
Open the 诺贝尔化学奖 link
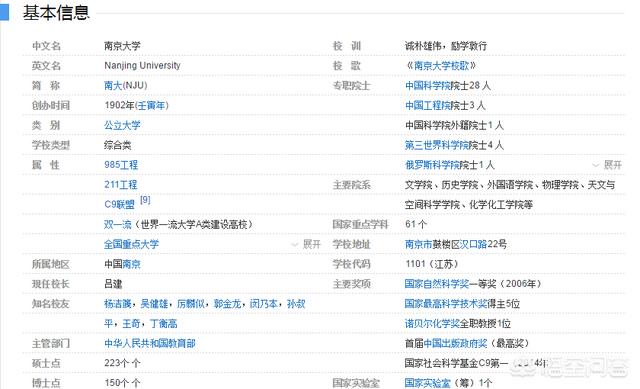tap(432, 324)
